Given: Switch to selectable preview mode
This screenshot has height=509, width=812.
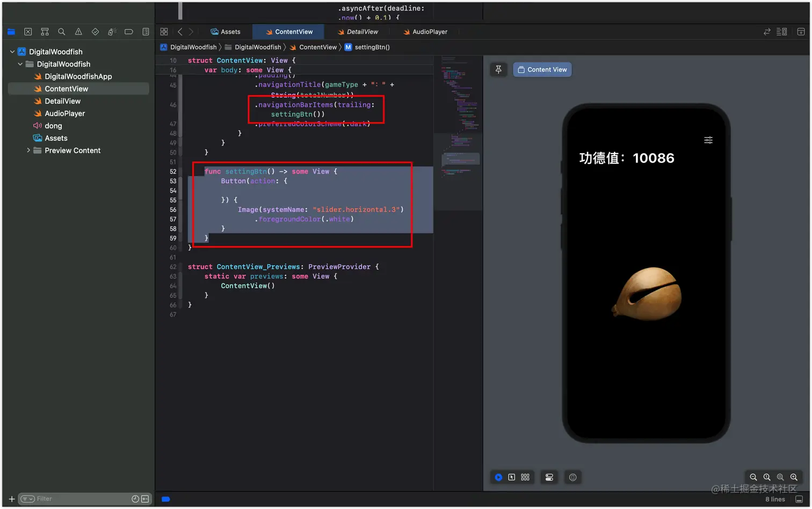Looking at the screenshot, I should click(x=512, y=477).
